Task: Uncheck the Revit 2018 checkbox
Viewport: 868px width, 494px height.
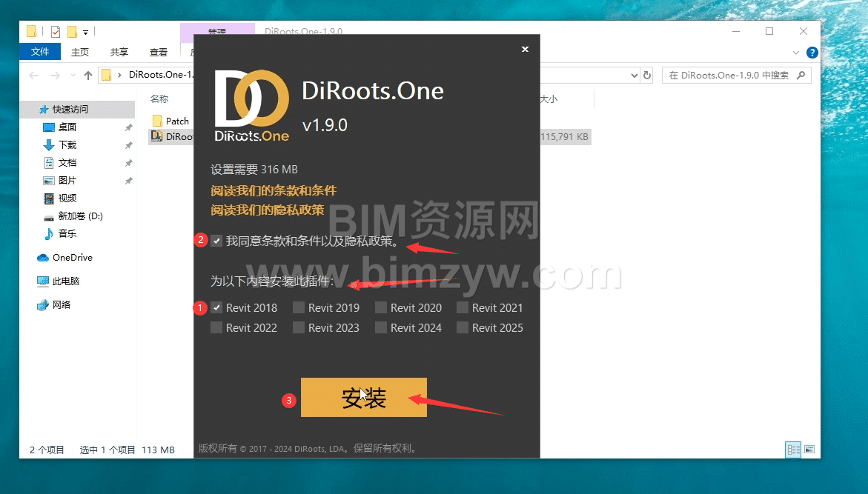Action: 216,307
